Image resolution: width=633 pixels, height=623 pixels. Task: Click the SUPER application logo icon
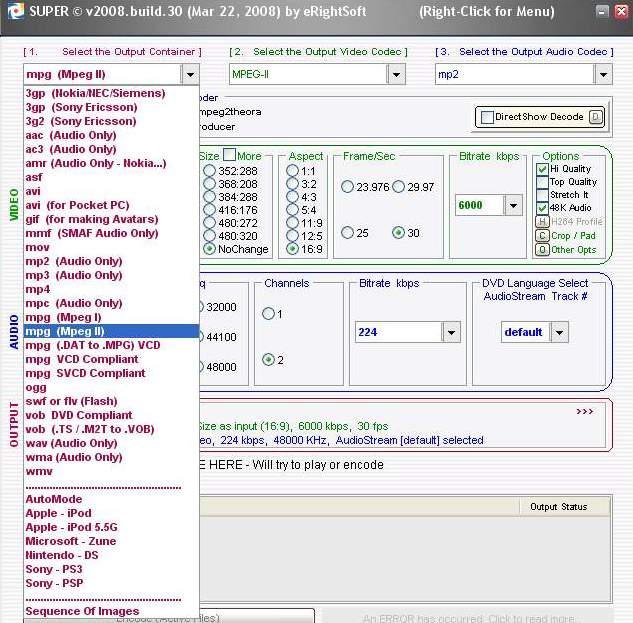(x=16, y=11)
